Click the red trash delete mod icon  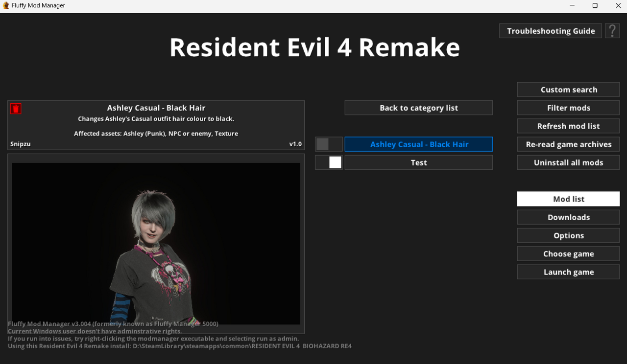[16, 109]
